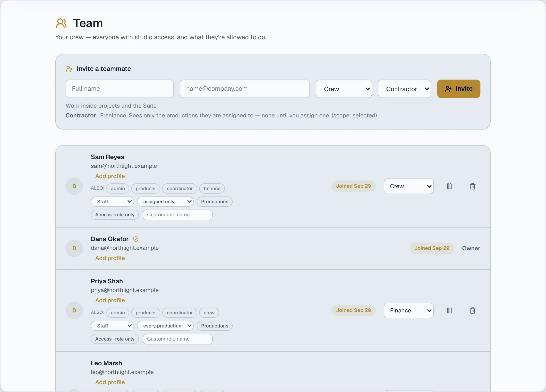The height and width of the screenshot is (392, 546).
Task: Focus the Full name input field
Action: click(120, 89)
